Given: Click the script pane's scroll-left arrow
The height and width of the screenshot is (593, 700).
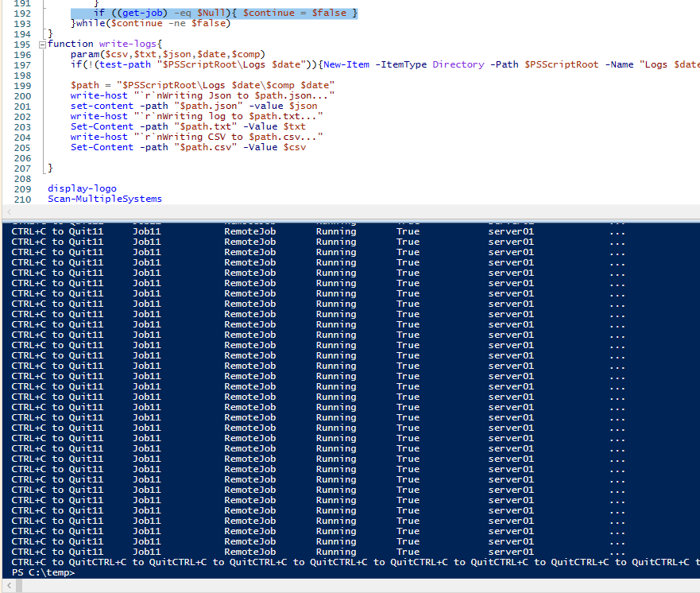Looking at the screenshot, I should (x=10, y=211).
